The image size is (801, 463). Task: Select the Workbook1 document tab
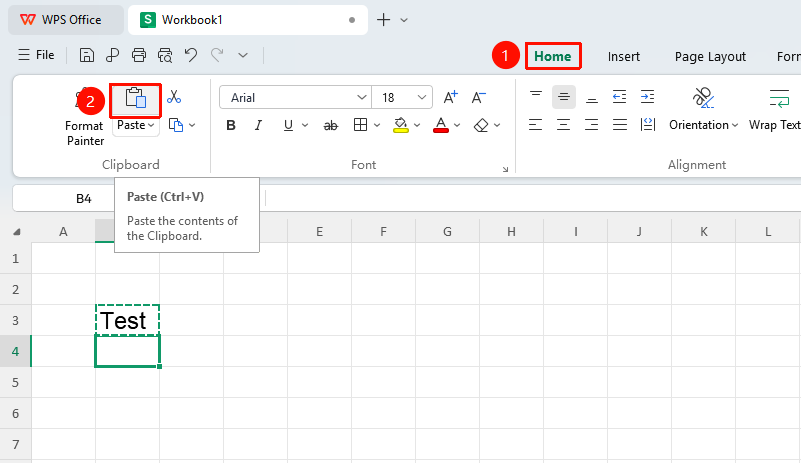coord(248,20)
